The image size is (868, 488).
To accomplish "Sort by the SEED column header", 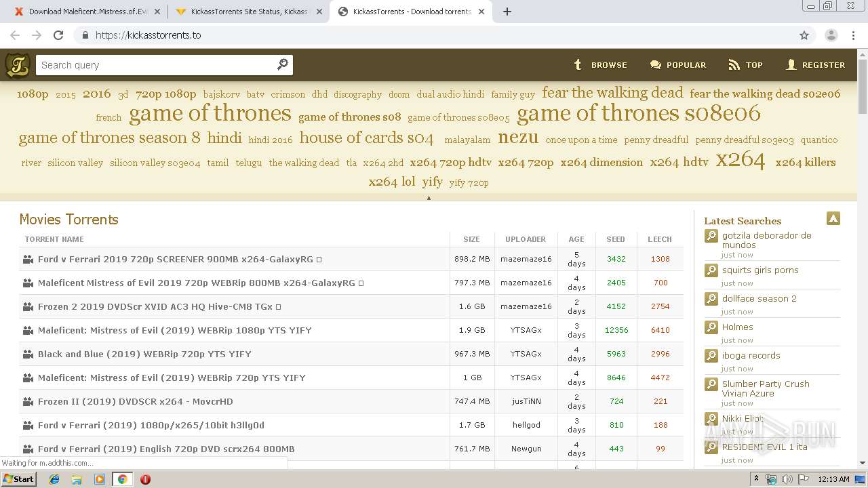I will pos(616,239).
